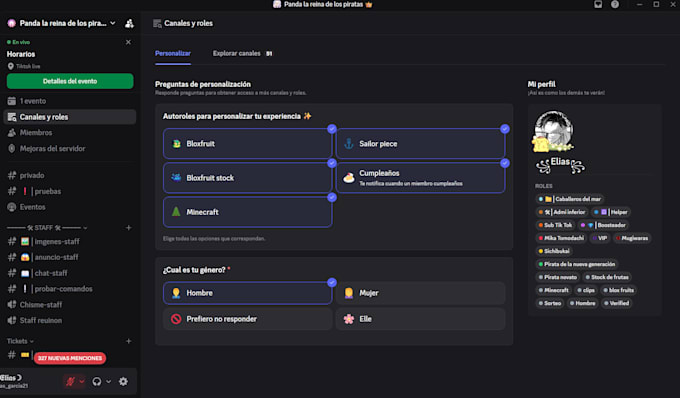The height and width of the screenshot is (398, 680).
Task: Click the Shichibukai role tag
Action: pyautogui.click(x=554, y=251)
